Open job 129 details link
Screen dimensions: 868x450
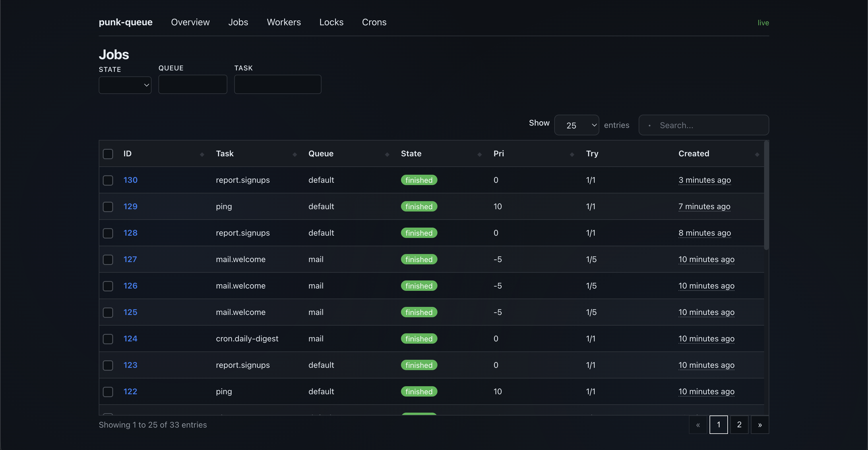[130, 206]
